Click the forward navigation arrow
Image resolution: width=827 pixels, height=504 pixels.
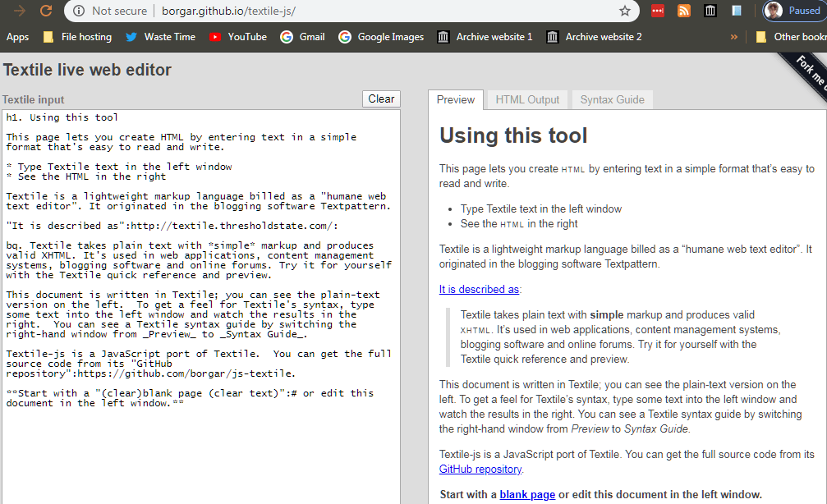(19, 11)
